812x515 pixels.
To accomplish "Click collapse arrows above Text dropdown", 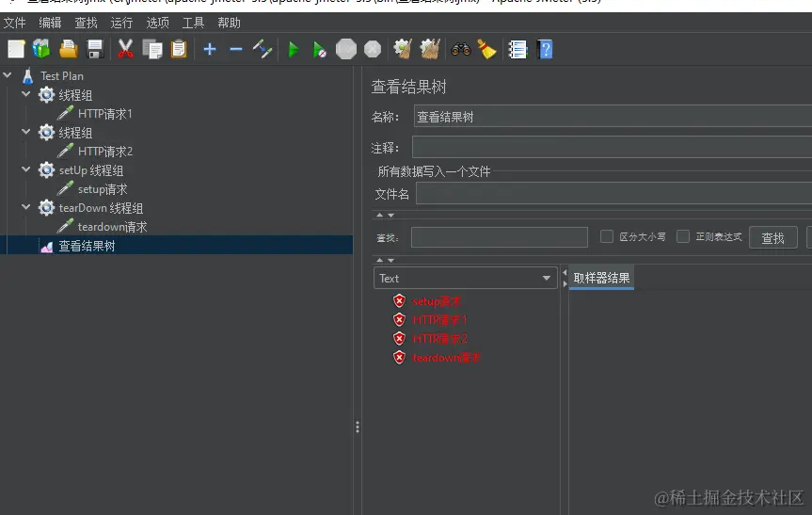I will point(385,260).
